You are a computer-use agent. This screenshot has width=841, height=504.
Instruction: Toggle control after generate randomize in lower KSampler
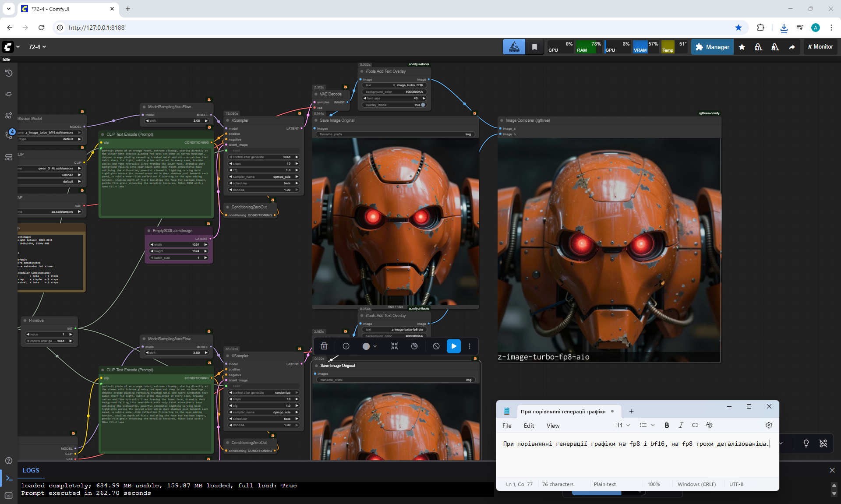pos(264,392)
